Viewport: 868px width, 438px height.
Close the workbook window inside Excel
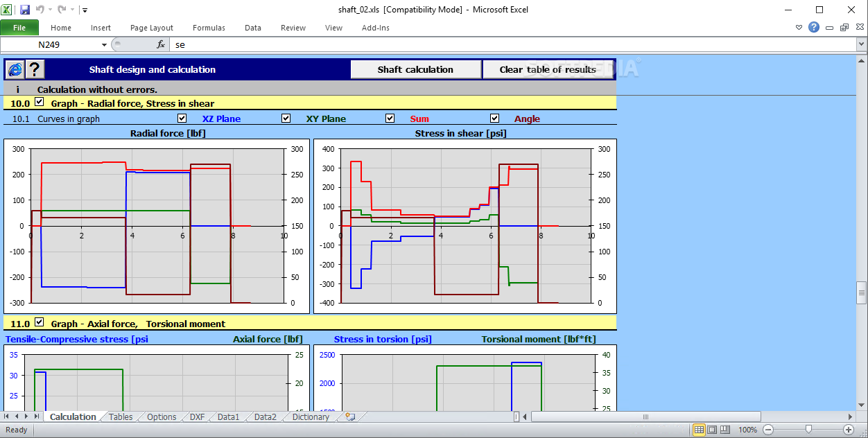tap(858, 28)
